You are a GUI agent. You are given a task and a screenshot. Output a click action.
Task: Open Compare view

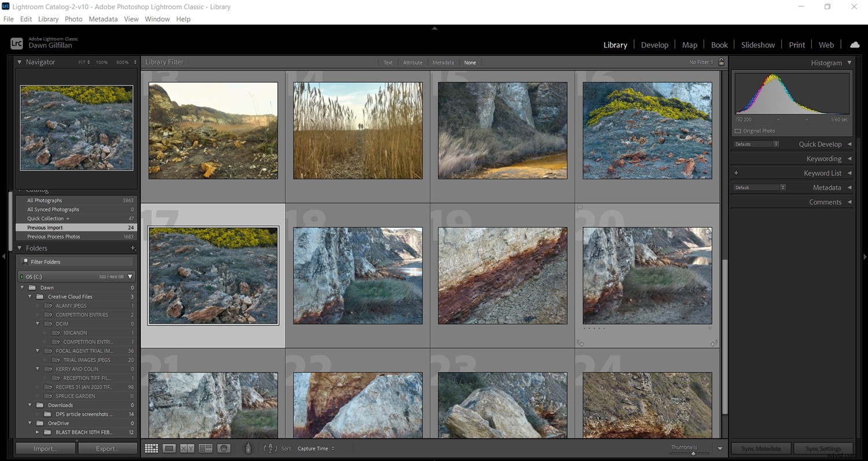[x=186, y=448]
